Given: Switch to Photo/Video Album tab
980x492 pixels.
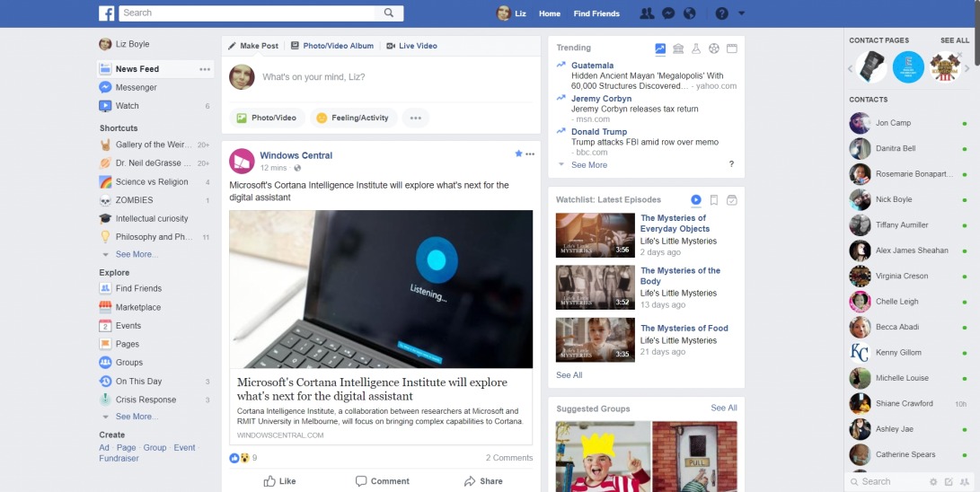Looking at the screenshot, I should [331, 46].
